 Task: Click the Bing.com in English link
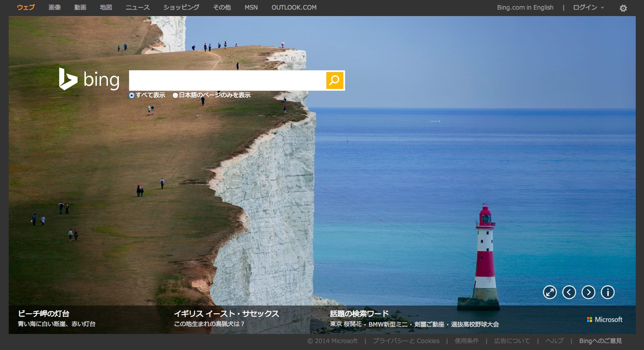[525, 7]
